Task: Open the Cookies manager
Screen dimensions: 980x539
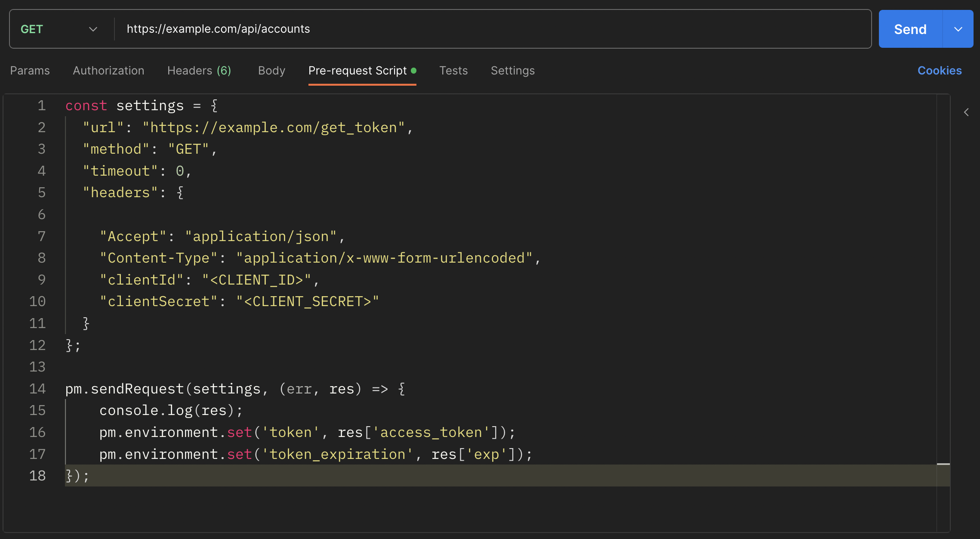Action: coord(940,70)
